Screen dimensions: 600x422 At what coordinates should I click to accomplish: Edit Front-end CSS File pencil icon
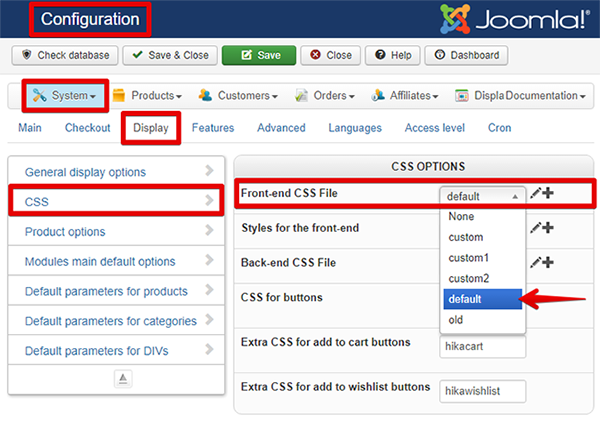click(x=535, y=193)
